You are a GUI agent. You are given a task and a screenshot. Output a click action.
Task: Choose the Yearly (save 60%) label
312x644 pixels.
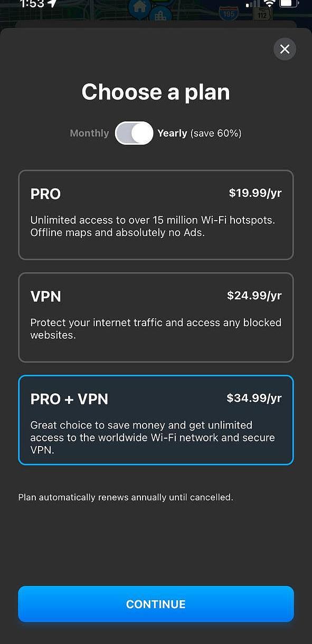point(199,133)
